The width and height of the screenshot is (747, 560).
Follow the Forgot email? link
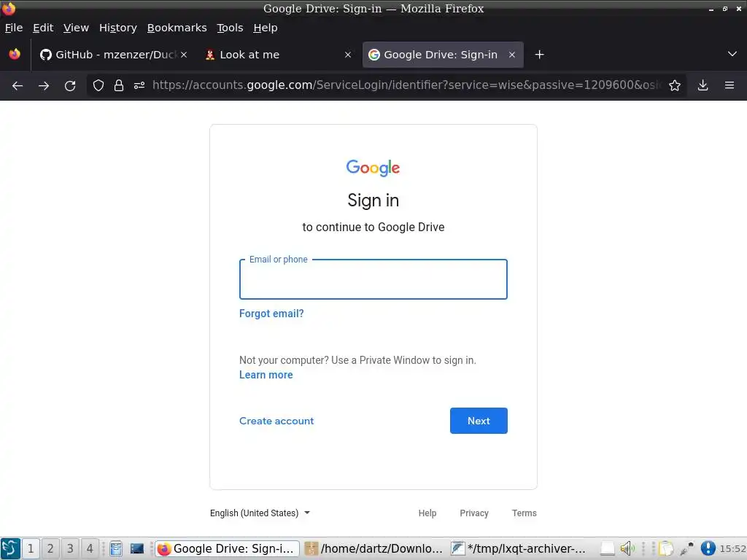click(x=271, y=314)
